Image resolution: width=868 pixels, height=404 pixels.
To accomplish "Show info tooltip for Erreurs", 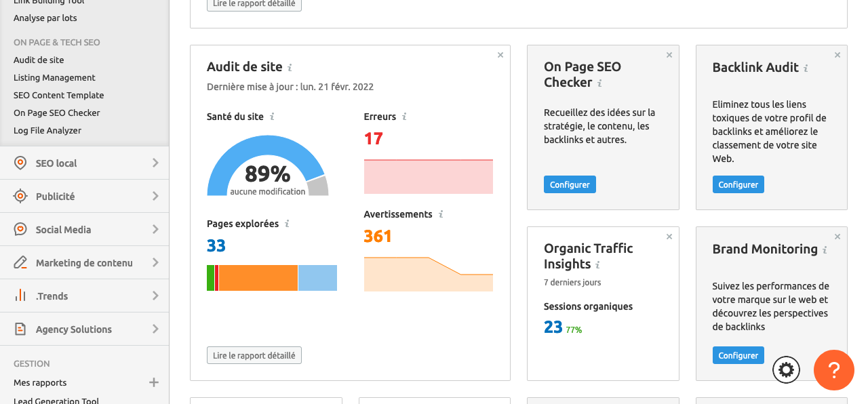I will pos(405,116).
